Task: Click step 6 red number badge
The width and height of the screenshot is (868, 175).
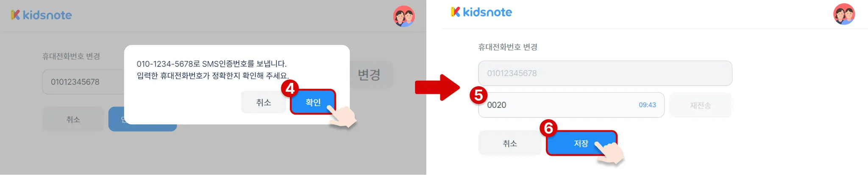Action: (548, 128)
